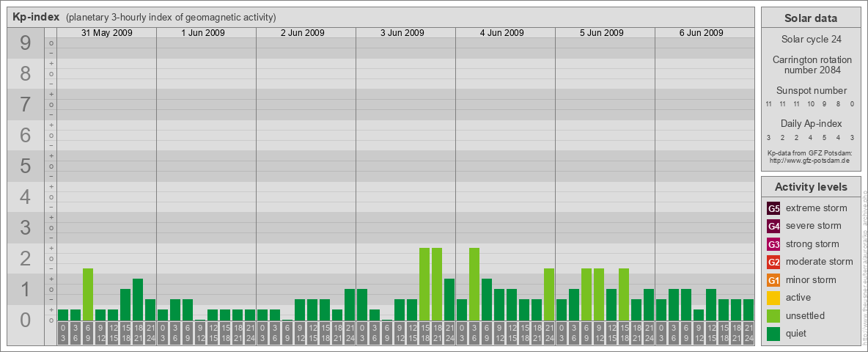Select the yellow active level swatch
The image size is (868, 352).
(x=774, y=298)
